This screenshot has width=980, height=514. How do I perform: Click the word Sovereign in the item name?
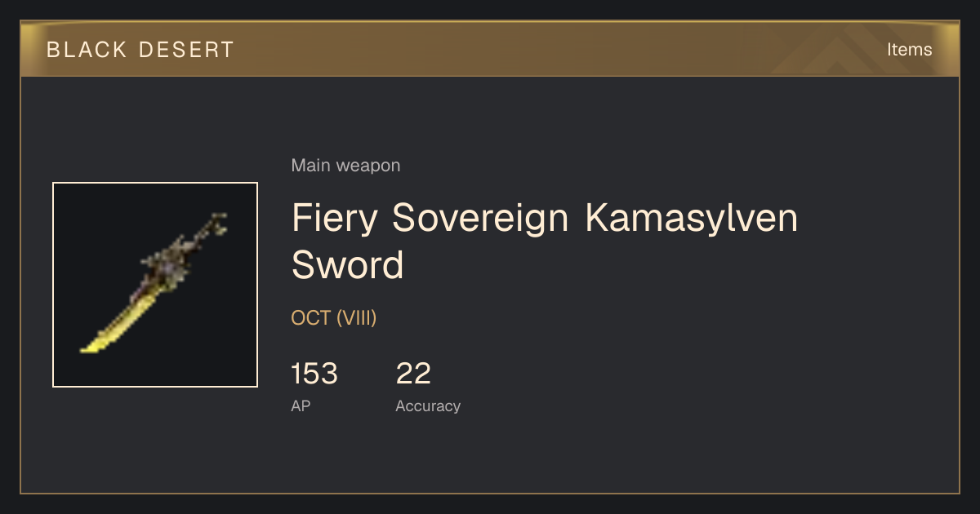pos(481,219)
